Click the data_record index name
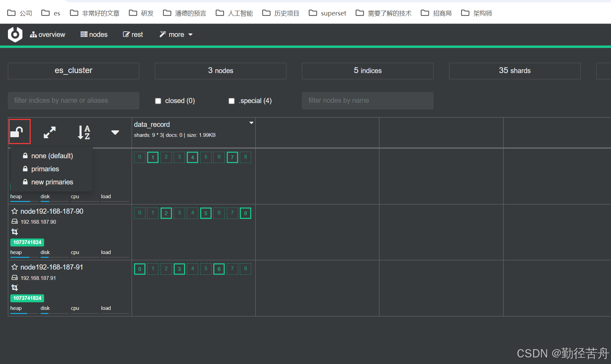611x364 pixels. [152, 124]
